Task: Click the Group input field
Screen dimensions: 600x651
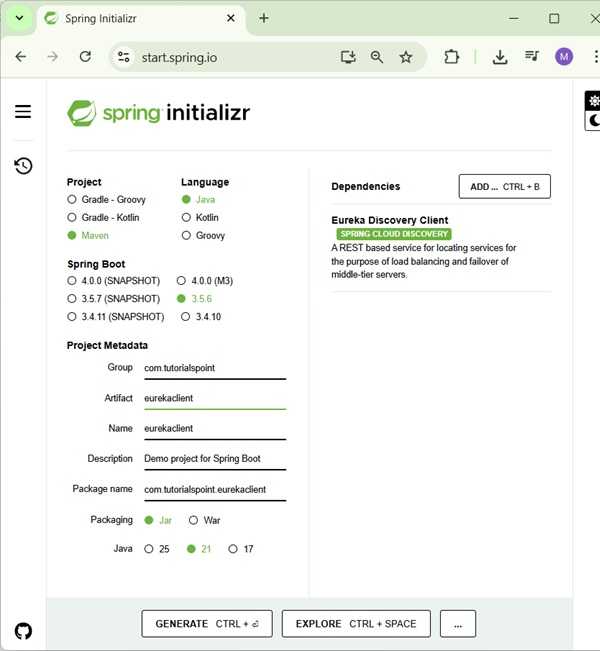Action: click(215, 369)
